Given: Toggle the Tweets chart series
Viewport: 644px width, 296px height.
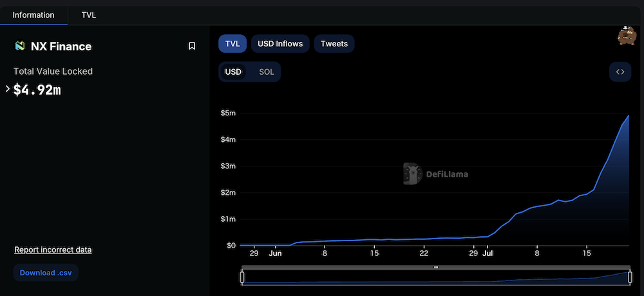Looking at the screenshot, I should pyautogui.click(x=334, y=44).
